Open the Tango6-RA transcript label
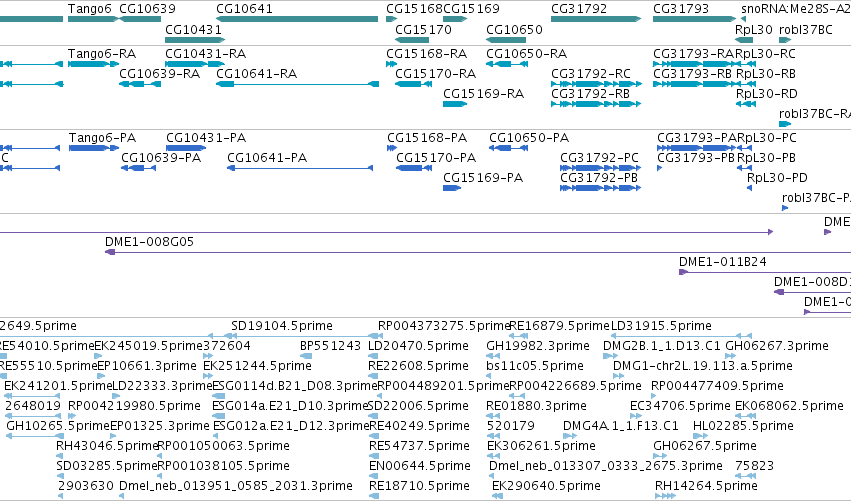Image resolution: width=851 pixels, height=501 pixels. tap(101, 54)
